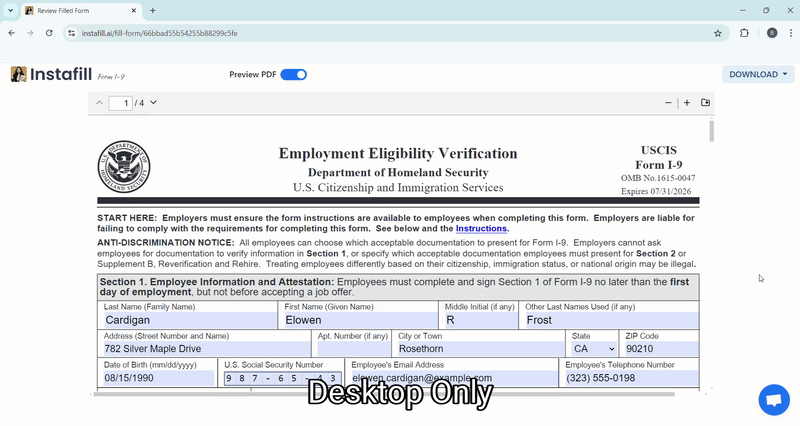Click the Instafill logo
800x426 pixels.
click(51, 74)
